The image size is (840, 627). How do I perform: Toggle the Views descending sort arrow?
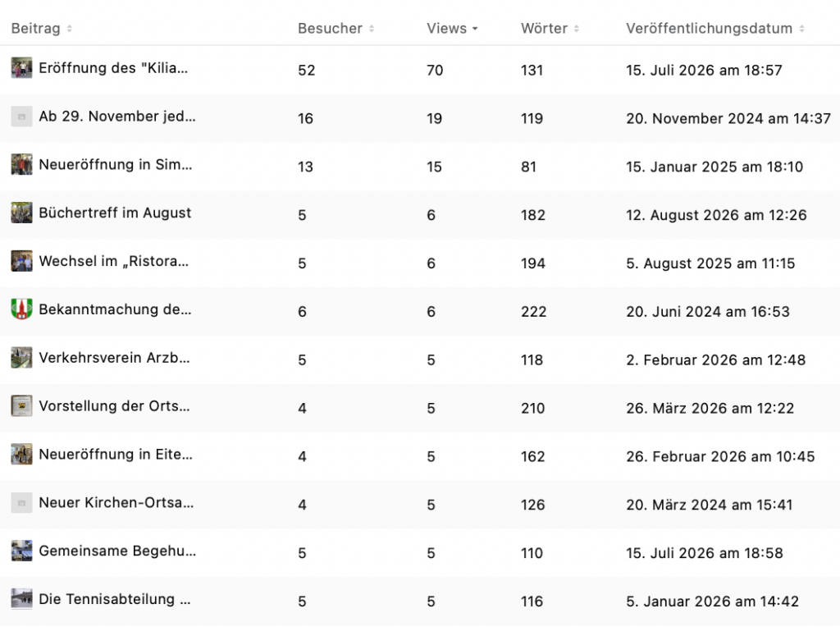475,29
